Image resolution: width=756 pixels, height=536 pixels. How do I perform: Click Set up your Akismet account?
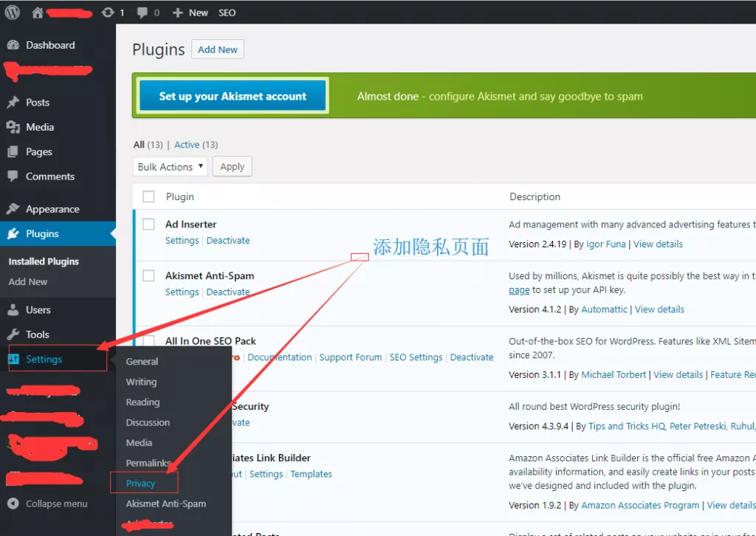point(233,96)
